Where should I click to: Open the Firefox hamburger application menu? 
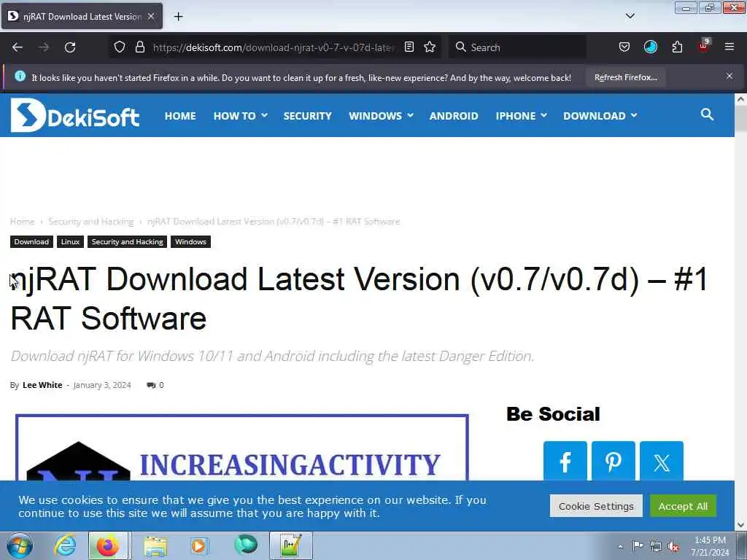pyautogui.click(x=729, y=47)
